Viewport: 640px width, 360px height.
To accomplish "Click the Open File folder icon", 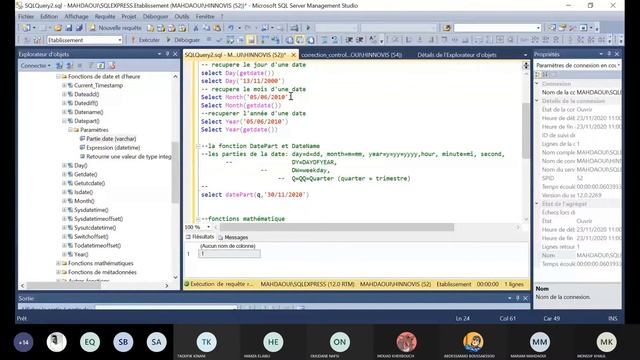I will (58, 28).
